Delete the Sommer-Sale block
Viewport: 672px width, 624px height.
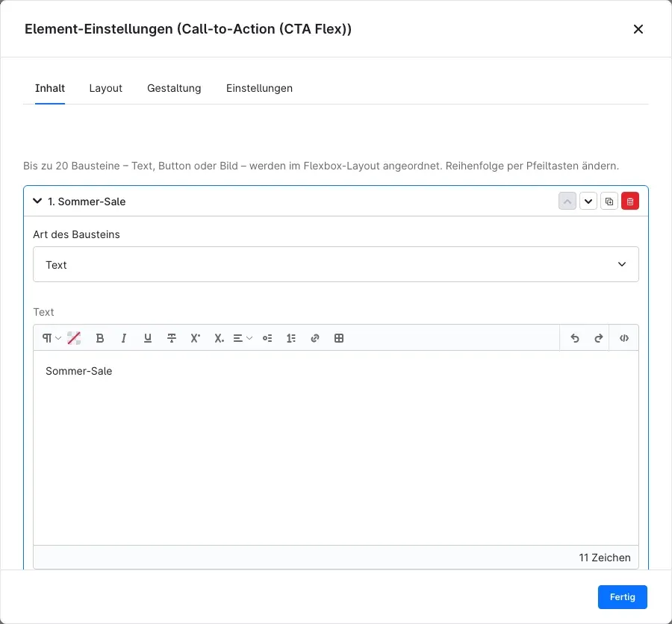pyautogui.click(x=630, y=202)
